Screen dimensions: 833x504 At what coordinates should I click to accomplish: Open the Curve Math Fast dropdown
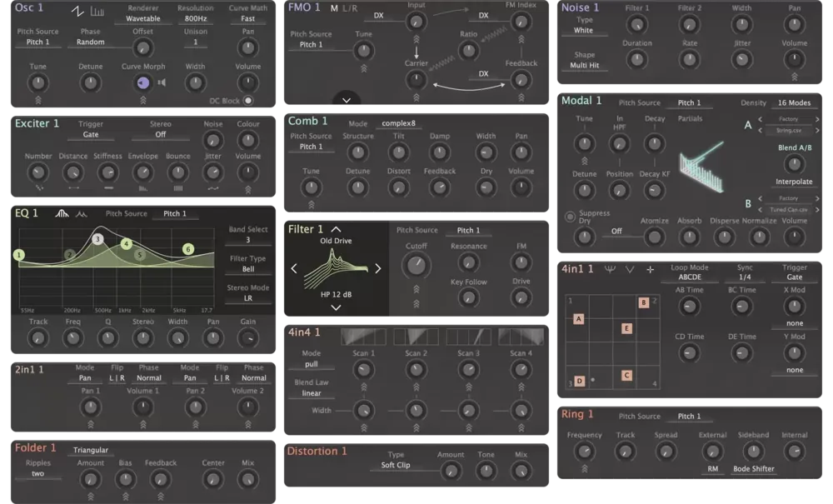[x=247, y=18]
